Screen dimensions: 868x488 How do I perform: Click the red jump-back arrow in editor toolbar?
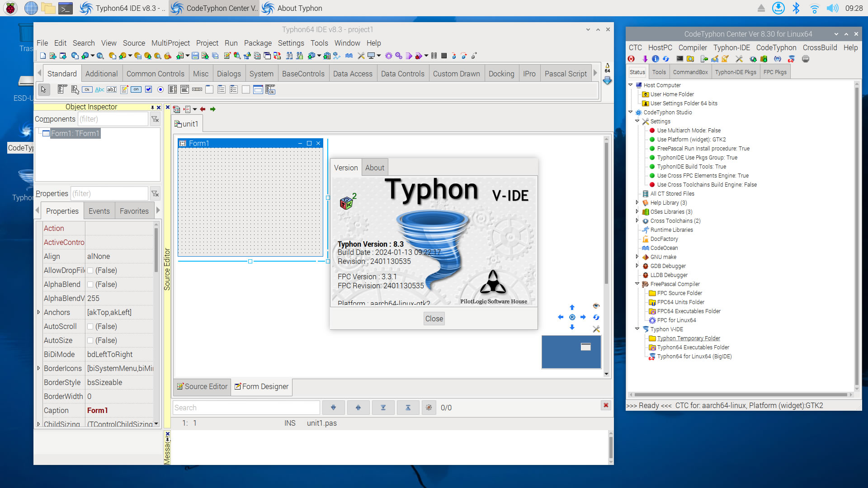coord(203,109)
